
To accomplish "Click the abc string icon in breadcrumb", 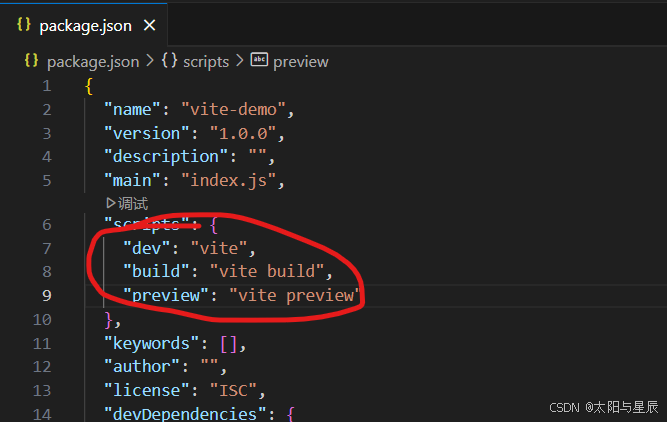I will (x=259, y=60).
